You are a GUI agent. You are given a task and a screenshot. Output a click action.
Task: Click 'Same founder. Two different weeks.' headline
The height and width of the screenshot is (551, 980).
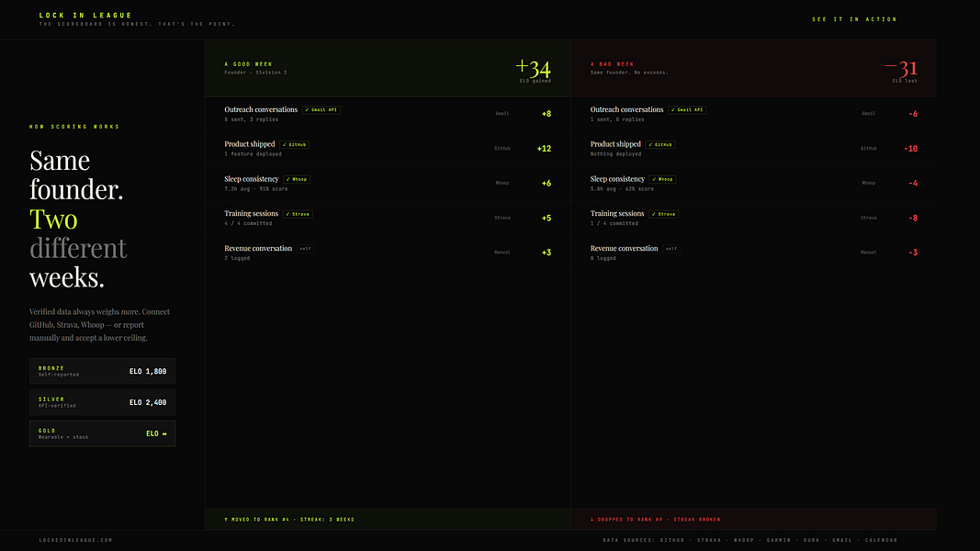[78, 219]
